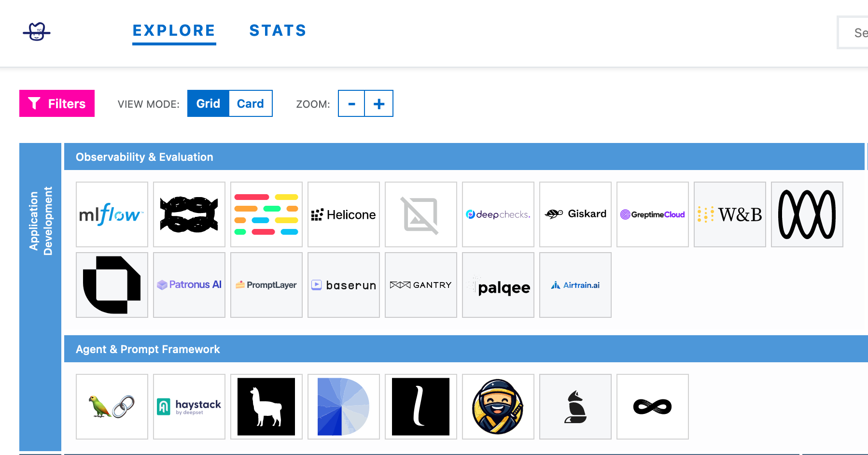Open the parrot and chain logo tile
This screenshot has height=455, width=868.
click(x=112, y=407)
